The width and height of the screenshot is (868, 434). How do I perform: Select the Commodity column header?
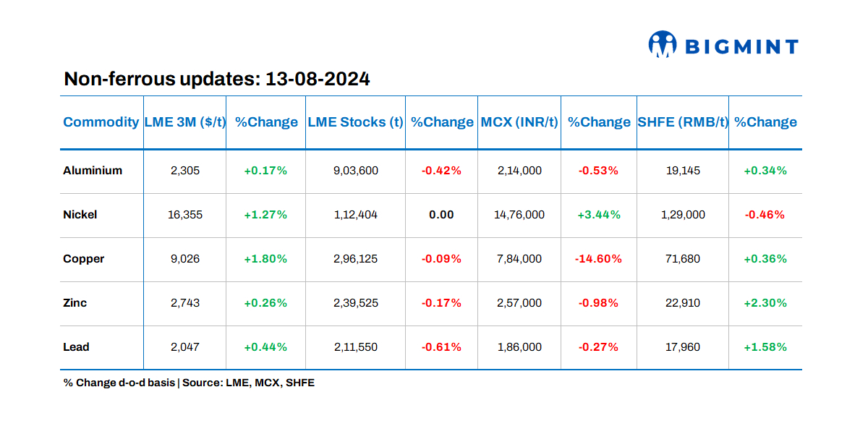pyautogui.click(x=101, y=122)
